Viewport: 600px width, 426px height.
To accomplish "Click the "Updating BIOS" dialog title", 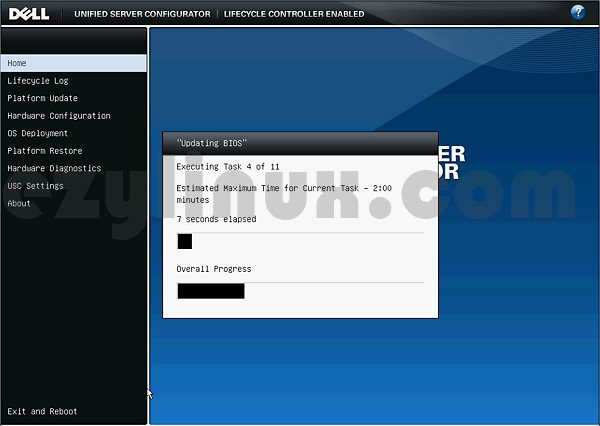I will (212, 143).
